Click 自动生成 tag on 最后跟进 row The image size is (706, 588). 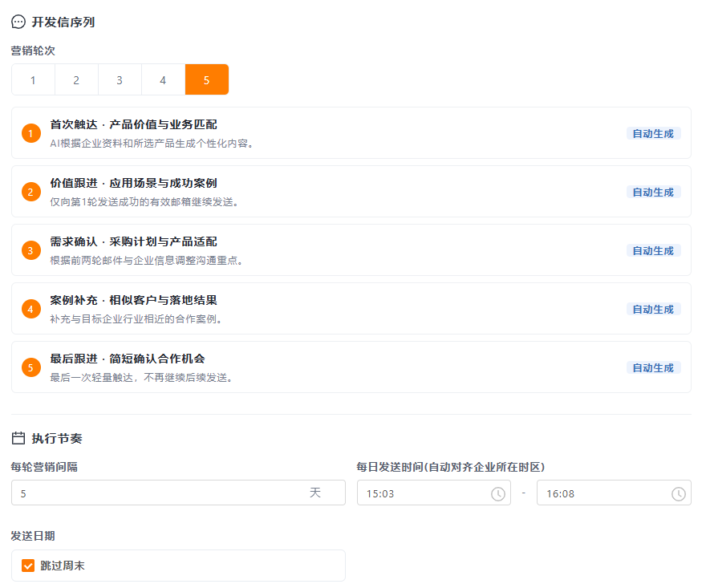pos(653,368)
